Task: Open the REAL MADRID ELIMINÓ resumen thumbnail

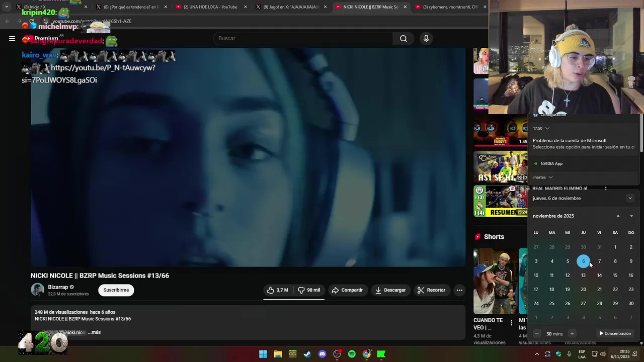Action: pos(500,201)
